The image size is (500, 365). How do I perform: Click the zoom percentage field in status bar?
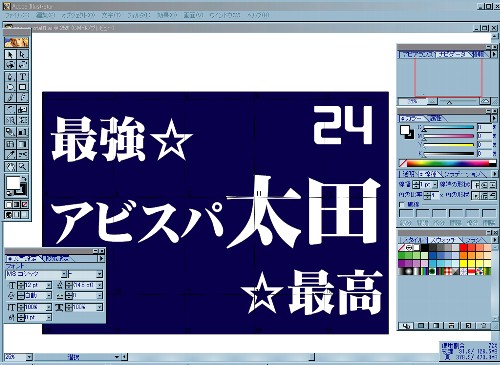[x=15, y=357]
